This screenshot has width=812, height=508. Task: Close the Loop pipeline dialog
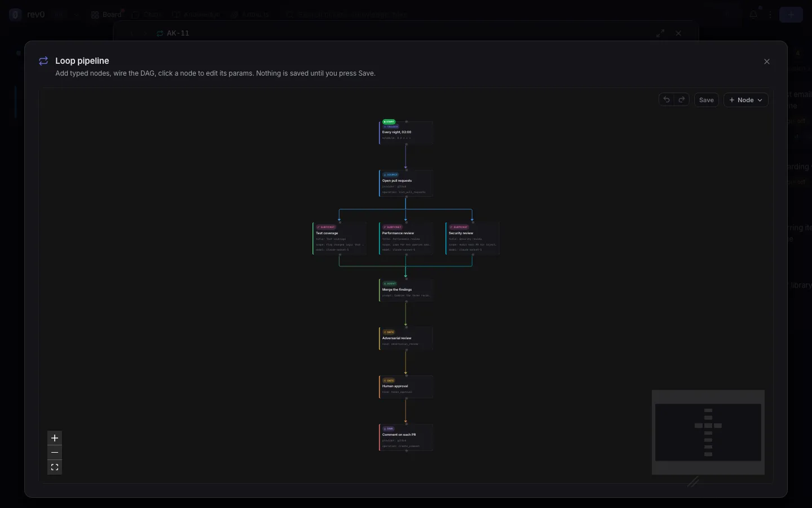(767, 62)
